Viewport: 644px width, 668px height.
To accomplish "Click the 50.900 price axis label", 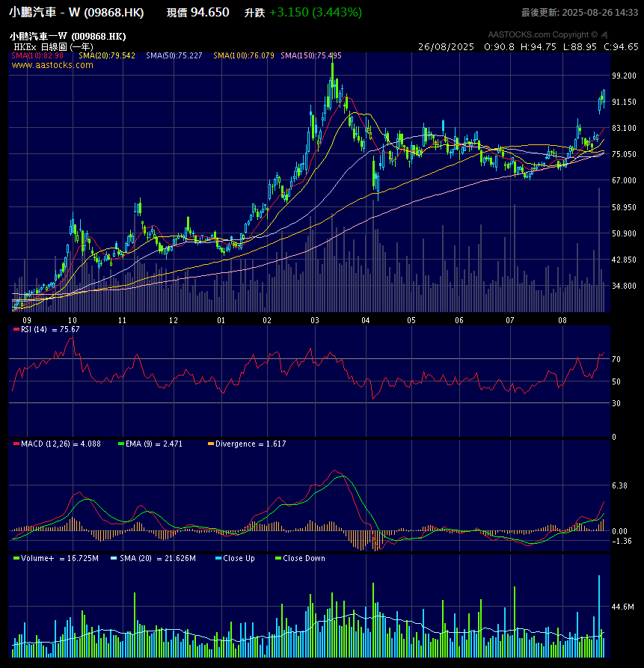I will coord(624,233).
